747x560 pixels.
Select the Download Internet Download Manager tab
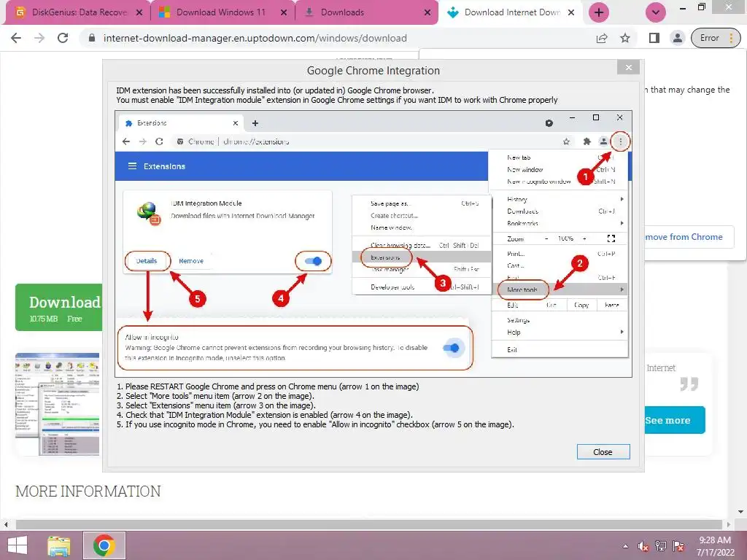click(511, 12)
